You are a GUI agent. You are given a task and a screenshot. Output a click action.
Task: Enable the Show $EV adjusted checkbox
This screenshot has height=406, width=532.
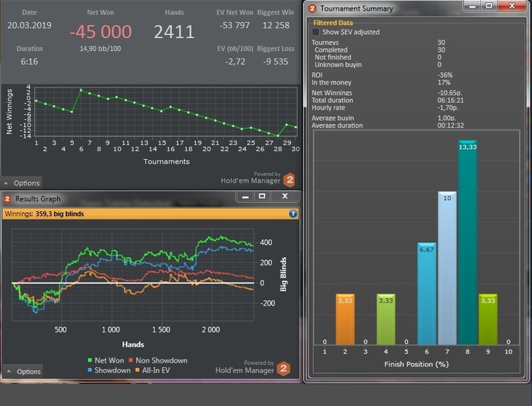[x=315, y=32]
